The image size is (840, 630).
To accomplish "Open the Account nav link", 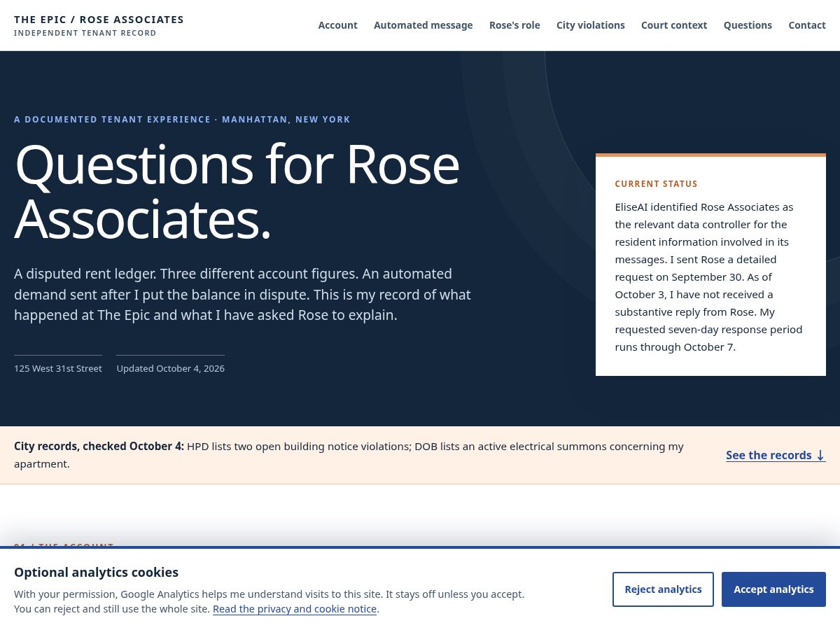I will pyautogui.click(x=337, y=25).
